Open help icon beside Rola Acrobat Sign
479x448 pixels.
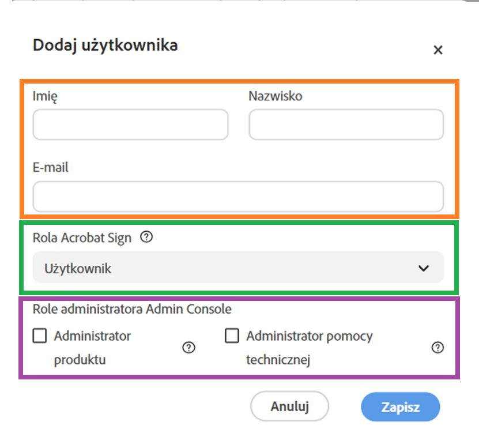coord(146,237)
